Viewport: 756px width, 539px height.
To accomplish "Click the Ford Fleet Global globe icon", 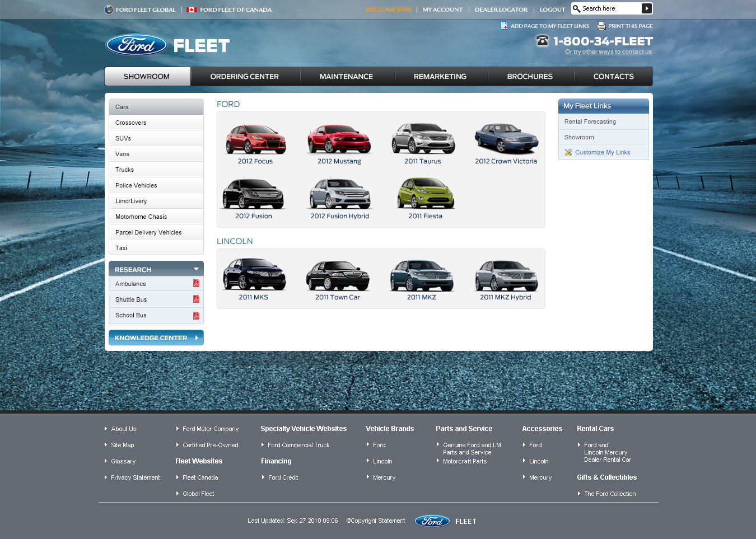I will [109, 10].
